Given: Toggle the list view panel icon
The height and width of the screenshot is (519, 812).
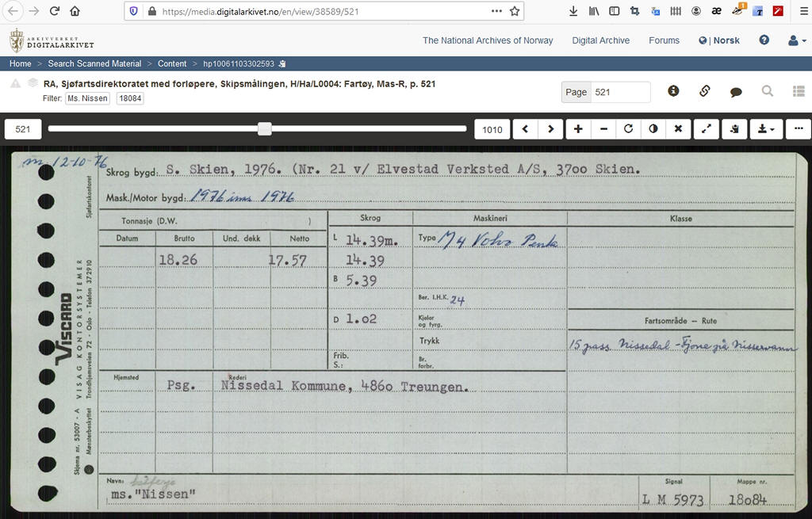Looking at the screenshot, I should [799, 91].
